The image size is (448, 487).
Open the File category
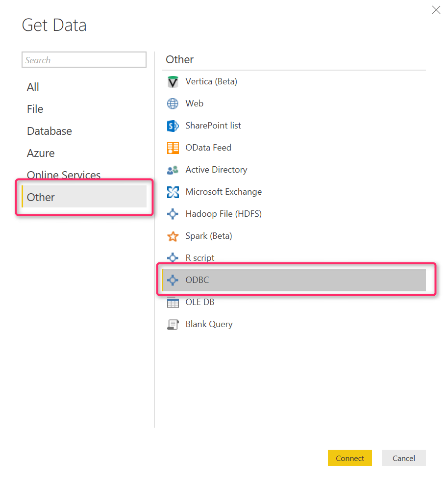(35, 109)
